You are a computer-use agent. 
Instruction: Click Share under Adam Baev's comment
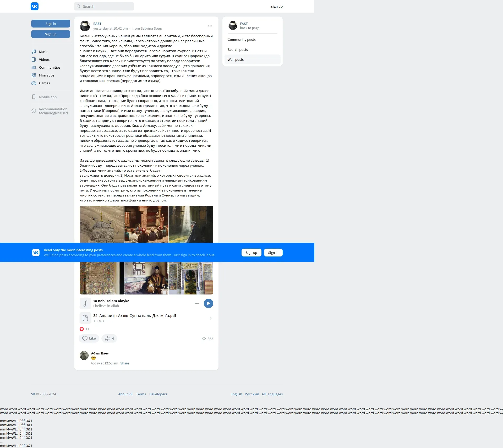[125, 363]
